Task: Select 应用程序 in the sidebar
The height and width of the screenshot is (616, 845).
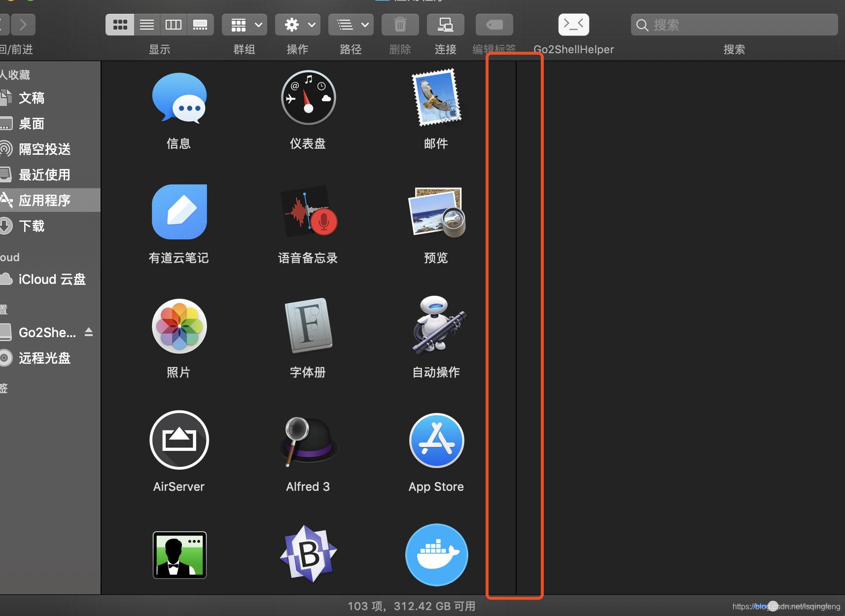Action: [50, 200]
